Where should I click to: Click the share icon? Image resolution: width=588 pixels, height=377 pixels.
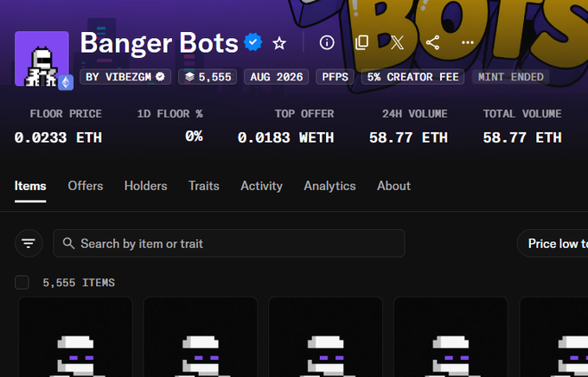coord(432,42)
